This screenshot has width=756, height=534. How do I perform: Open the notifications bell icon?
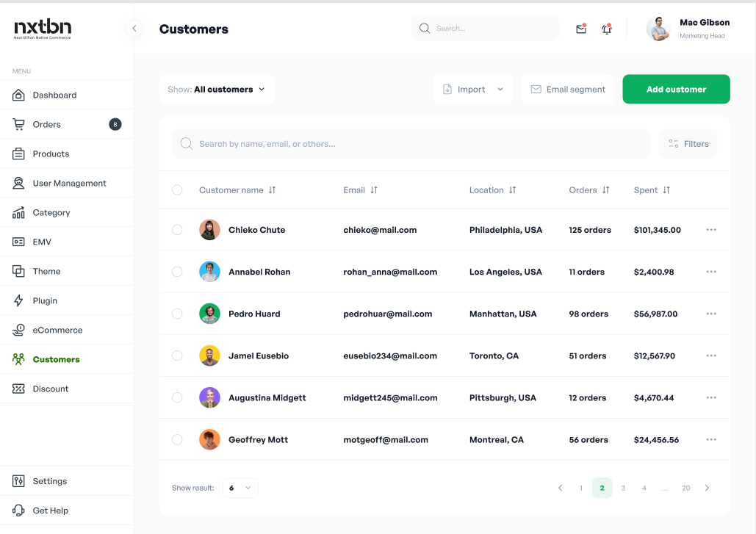pyautogui.click(x=605, y=28)
